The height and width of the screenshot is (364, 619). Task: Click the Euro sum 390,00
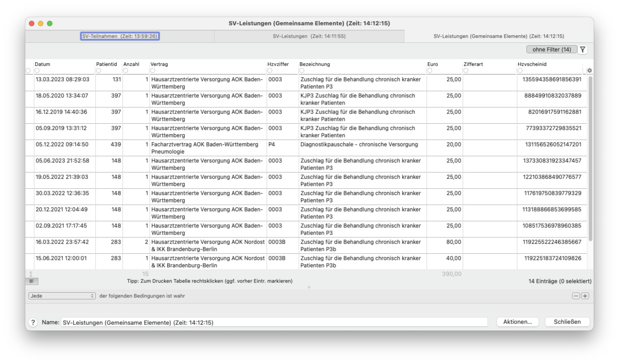[451, 274]
